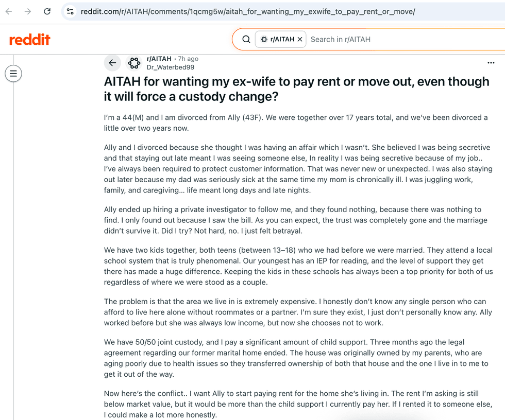
Task: Return to the previous page using post back arrow
Action: pos(112,63)
